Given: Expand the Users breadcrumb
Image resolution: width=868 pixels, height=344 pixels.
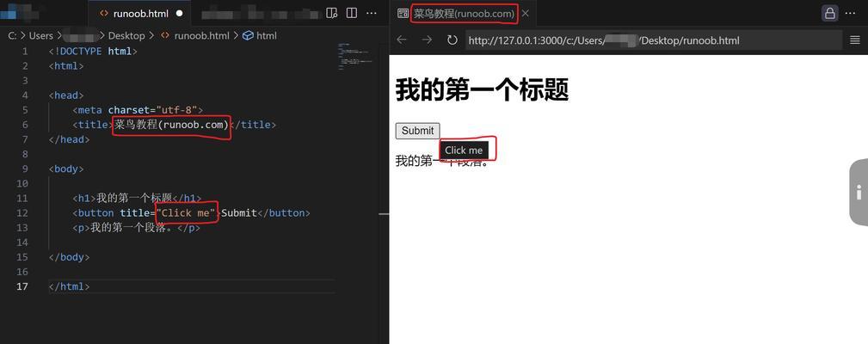Looking at the screenshot, I should pyautogui.click(x=41, y=35).
